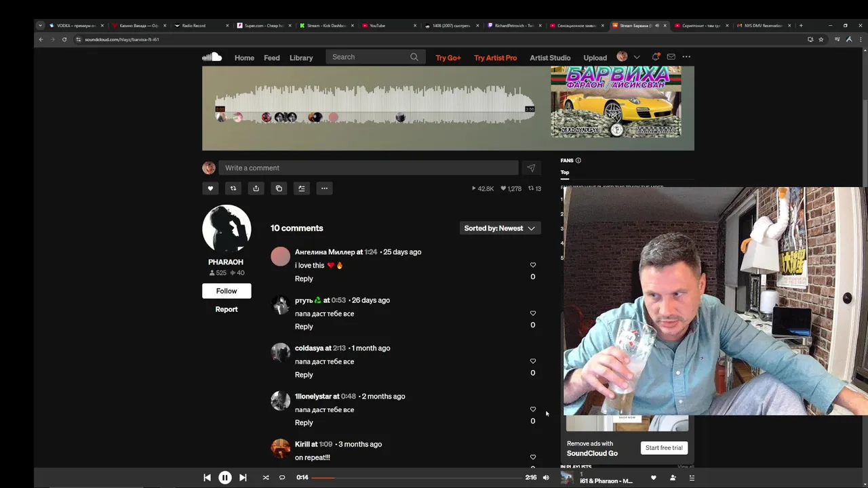The width and height of the screenshot is (868, 488).
Task: Click the search magnifier icon
Action: point(414,57)
